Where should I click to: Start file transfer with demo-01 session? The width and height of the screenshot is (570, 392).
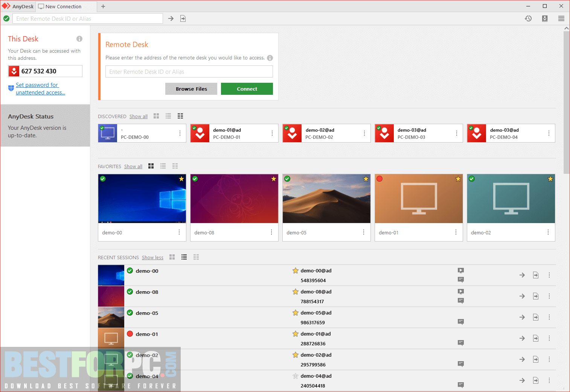536,338
